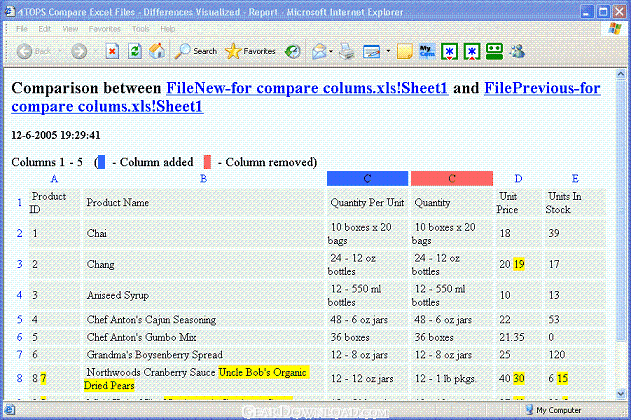Click the Windows flag logo
Image resolution: width=631 pixels, height=420 pixels.
click(615, 29)
